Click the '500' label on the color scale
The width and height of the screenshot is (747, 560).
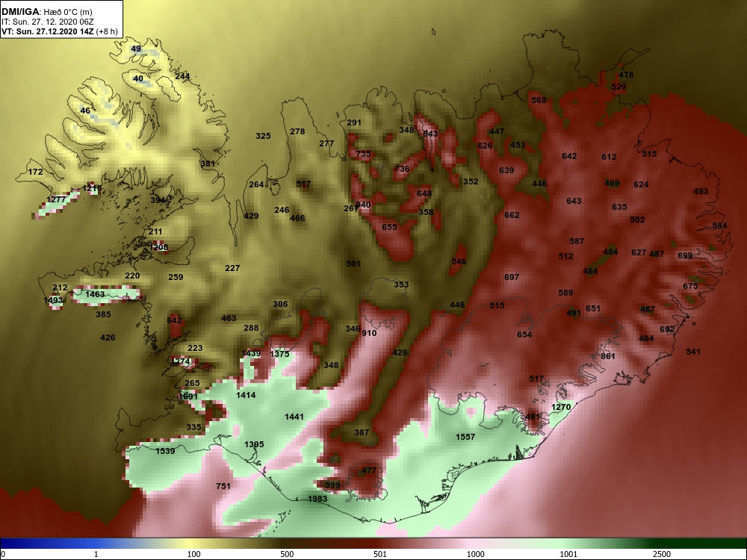pos(287,554)
